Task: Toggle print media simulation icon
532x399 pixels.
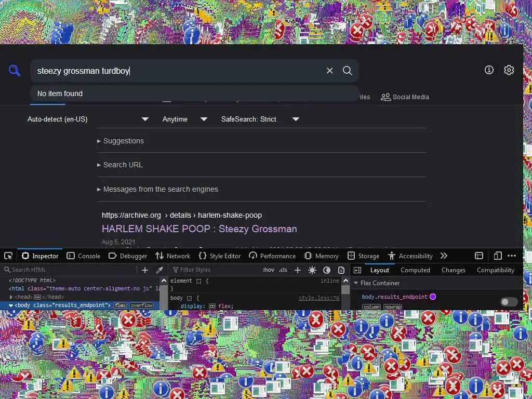Action: tap(341, 270)
